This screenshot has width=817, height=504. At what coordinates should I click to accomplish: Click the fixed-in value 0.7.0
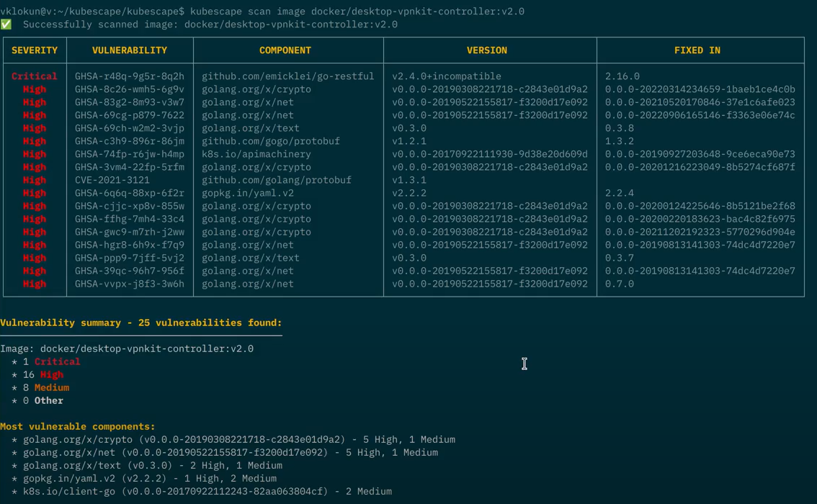tap(620, 284)
